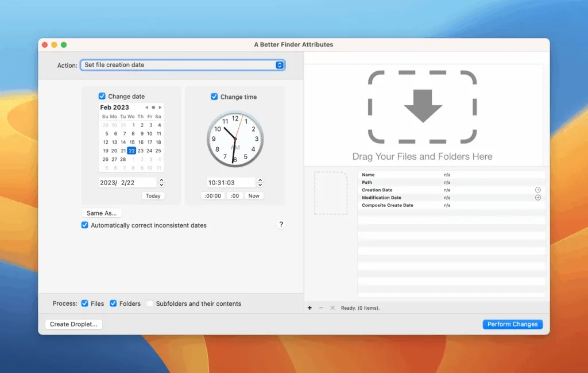Viewport: 588px width, 373px height.
Task: Enable Subfolders and their contents
Action: click(150, 303)
